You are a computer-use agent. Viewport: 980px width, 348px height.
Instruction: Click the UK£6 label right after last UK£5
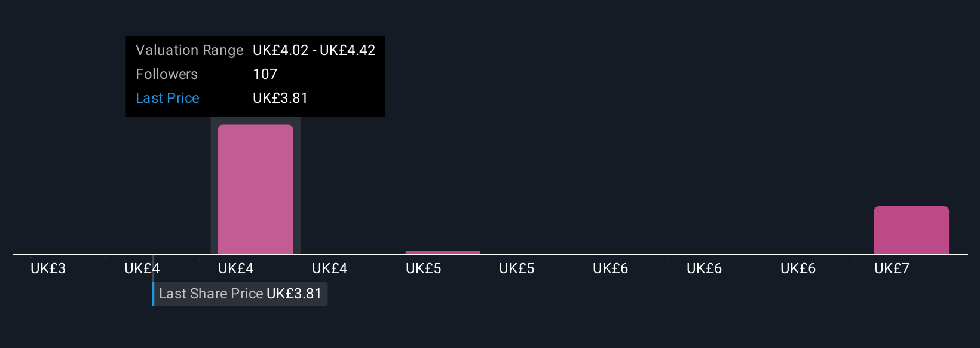point(611,268)
